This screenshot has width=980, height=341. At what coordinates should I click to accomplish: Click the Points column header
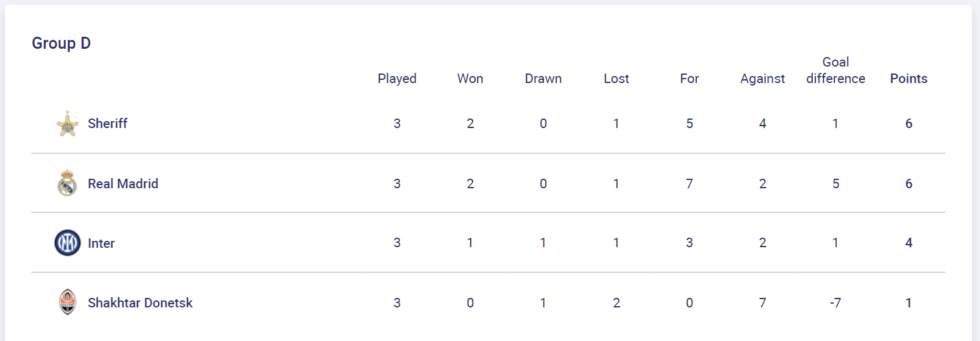(908, 79)
